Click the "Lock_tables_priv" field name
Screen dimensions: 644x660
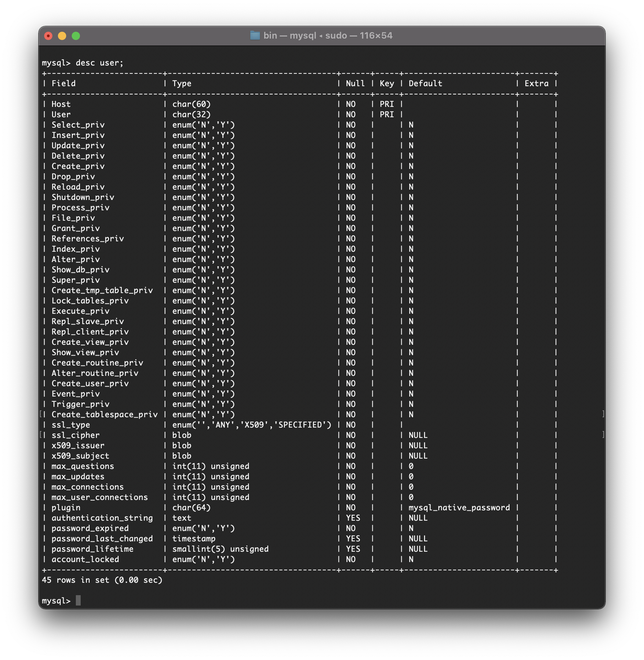click(x=90, y=301)
